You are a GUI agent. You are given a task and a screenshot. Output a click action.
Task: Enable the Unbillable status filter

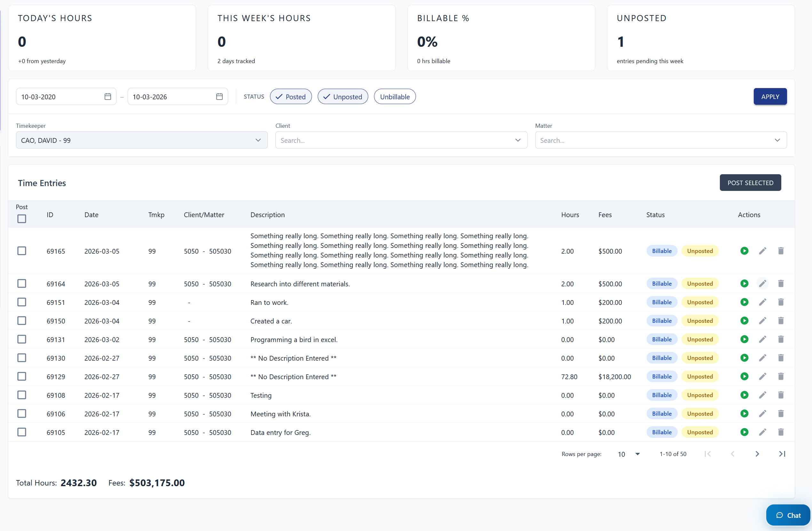[394, 96]
